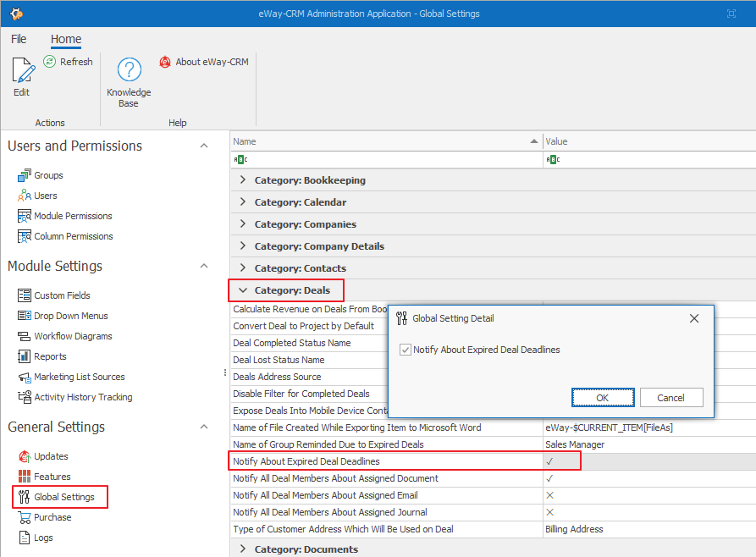Collapse the Users and Permissions section
This screenshot has width=756, height=557.
(203, 145)
